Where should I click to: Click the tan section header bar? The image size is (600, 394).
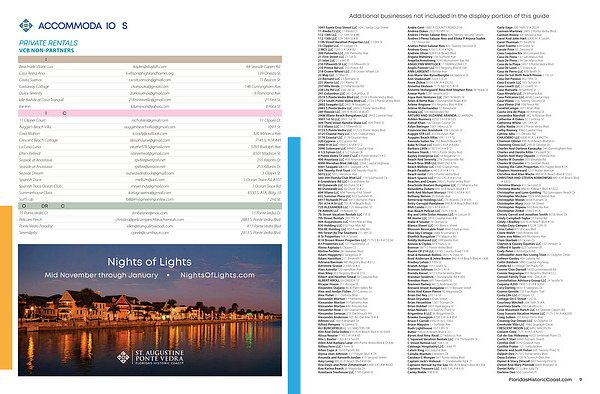click(x=150, y=59)
